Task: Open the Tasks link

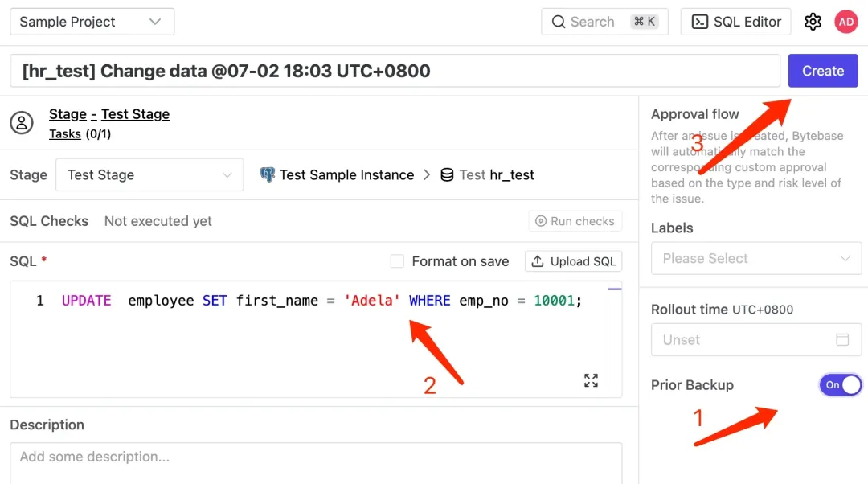Action: (64, 134)
